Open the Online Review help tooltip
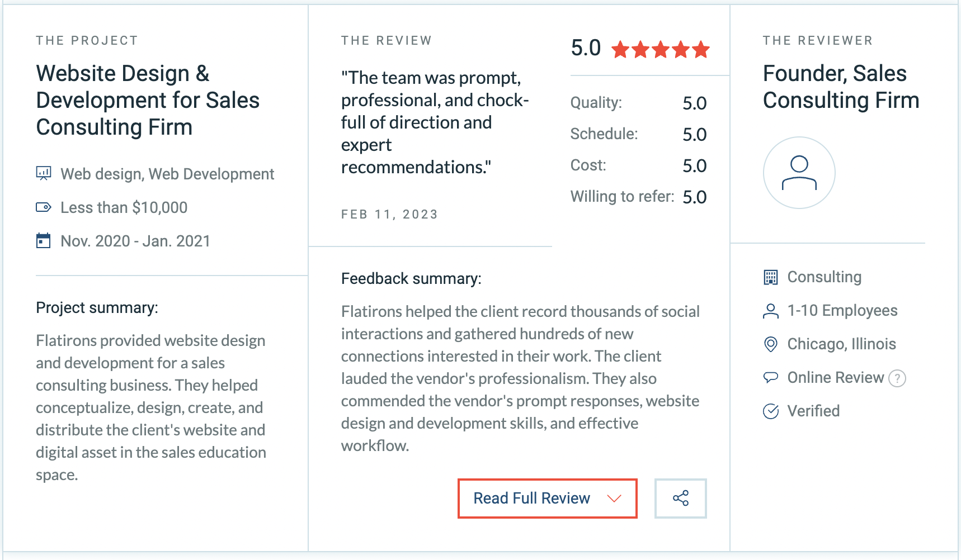 click(x=897, y=378)
